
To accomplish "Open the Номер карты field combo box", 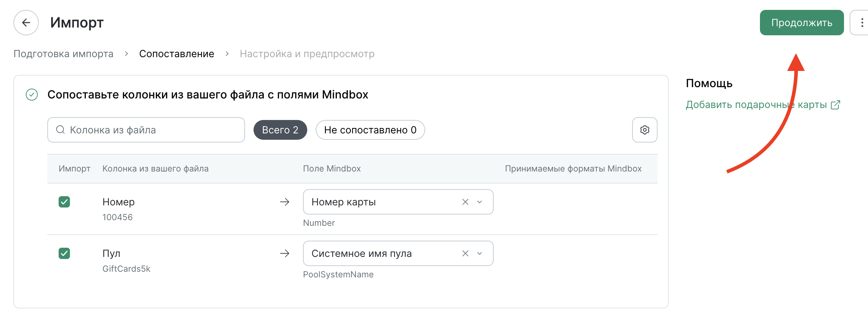I will tap(398, 202).
